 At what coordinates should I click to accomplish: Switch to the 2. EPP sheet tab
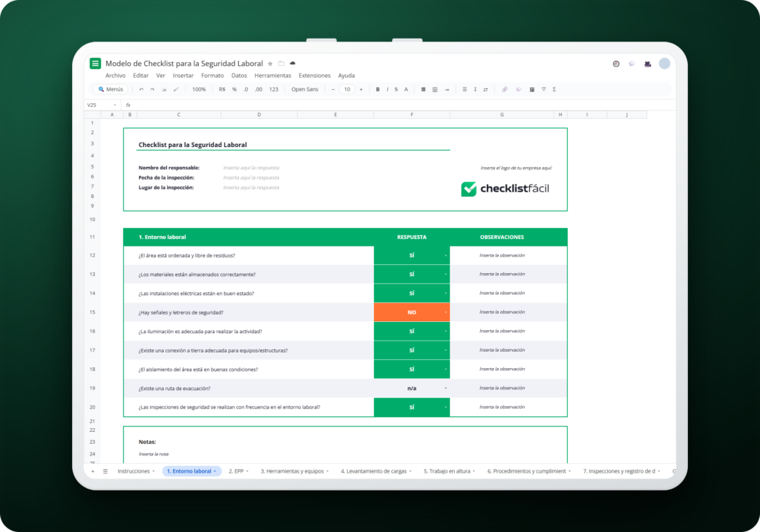pyautogui.click(x=238, y=471)
